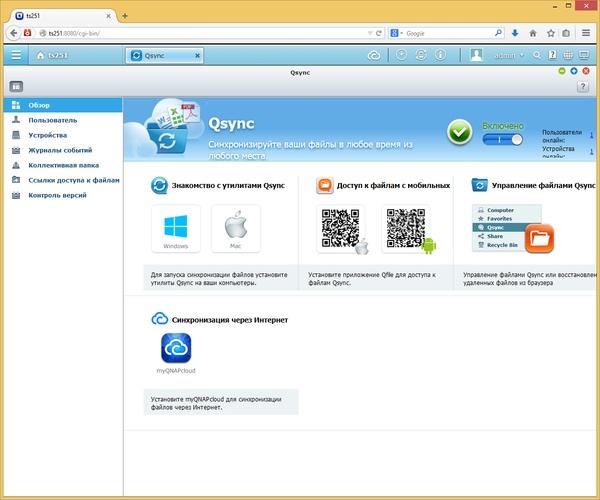Expand the admin account dropdown
The image size is (600, 500).
pyautogui.click(x=509, y=56)
